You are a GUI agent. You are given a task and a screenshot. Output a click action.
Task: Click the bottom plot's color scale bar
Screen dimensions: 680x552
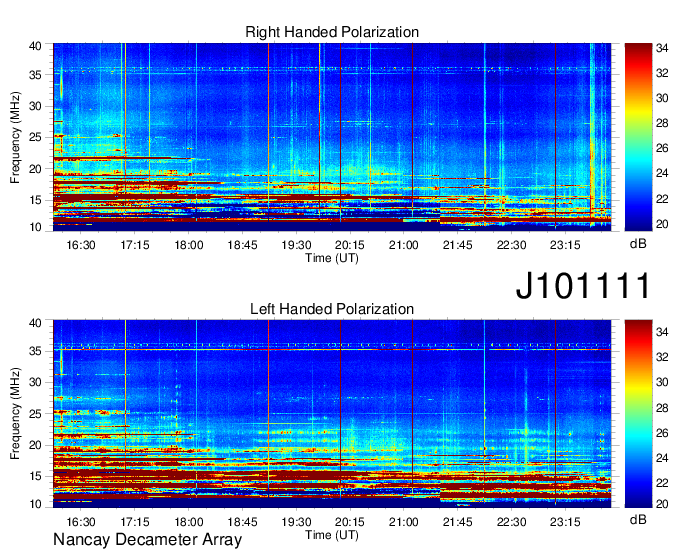638,414
